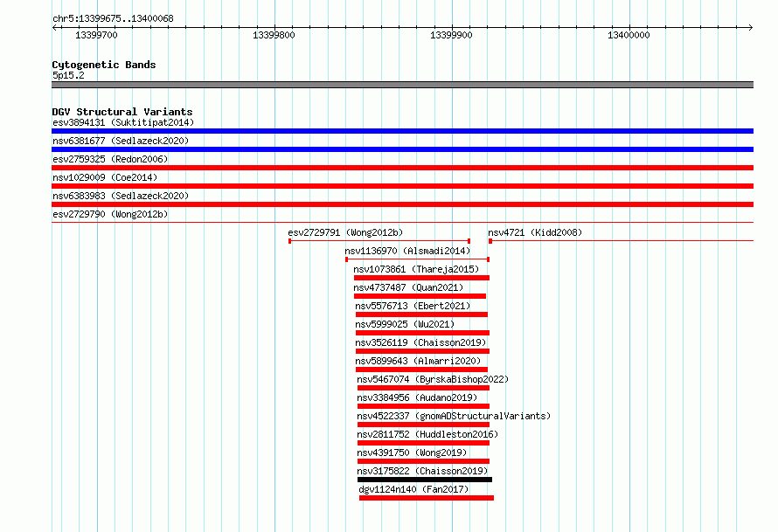The width and height of the screenshot is (778, 532).
Task: Click the 5p15.2 band label
Action: [x=68, y=75]
